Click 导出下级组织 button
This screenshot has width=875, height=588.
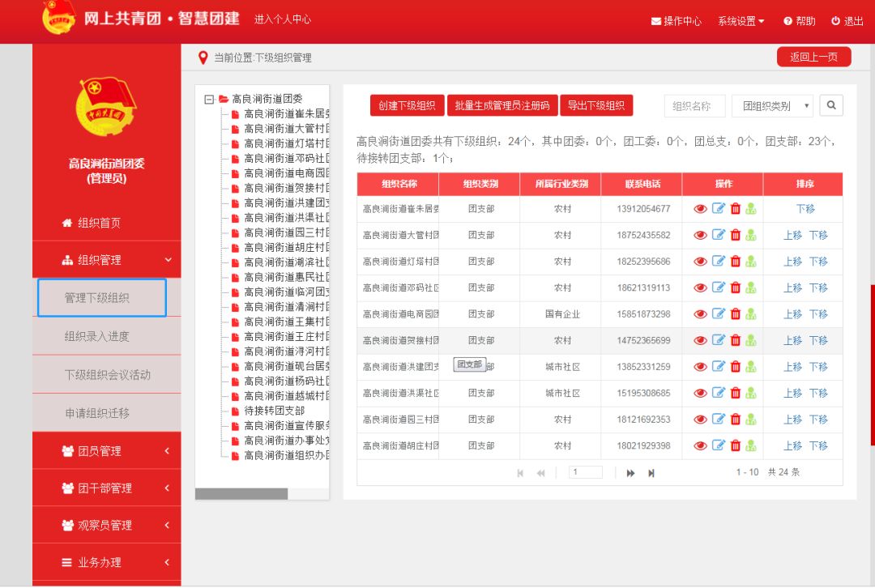point(596,105)
